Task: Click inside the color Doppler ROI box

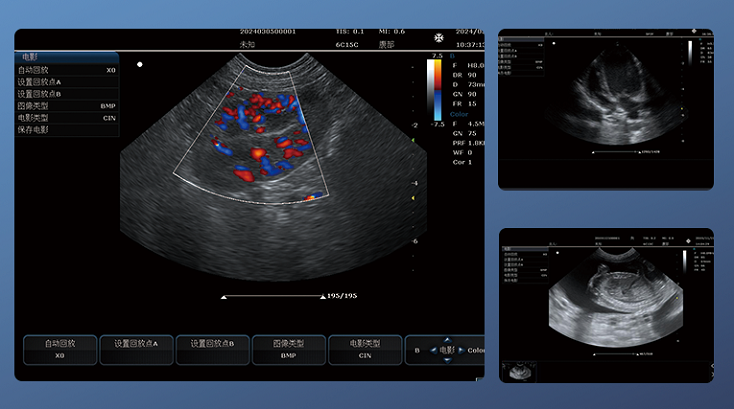Action: (253, 138)
